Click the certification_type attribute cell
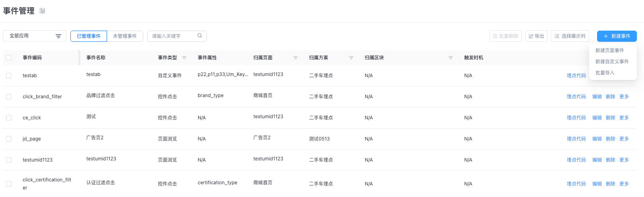This screenshot has height=197, width=644. tap(217, 183)
